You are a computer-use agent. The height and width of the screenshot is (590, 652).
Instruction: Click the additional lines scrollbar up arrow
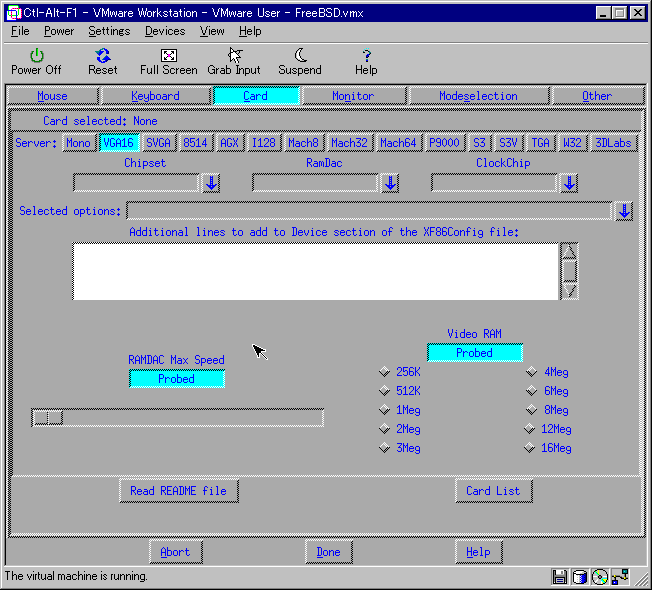click(569, 252)
